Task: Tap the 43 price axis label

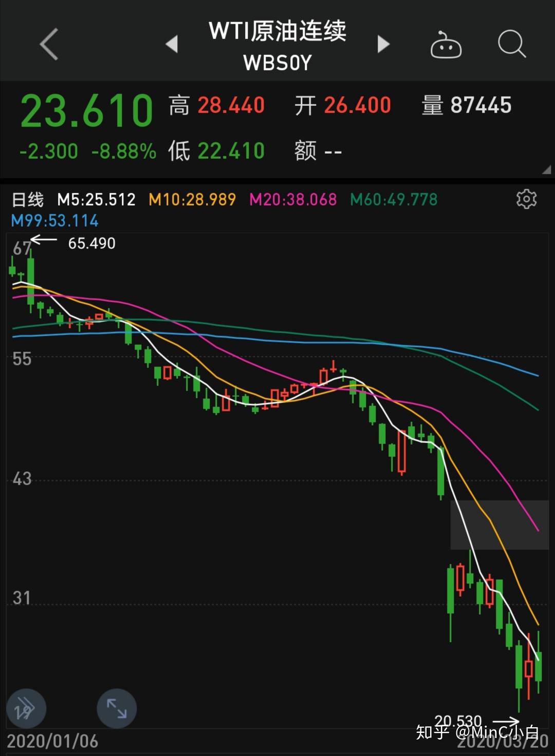Action: 22,479
